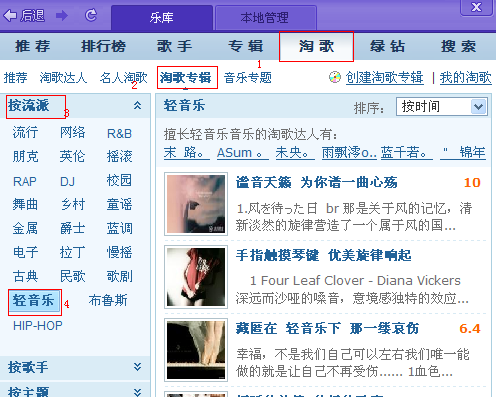Viewport: 496px width, 397px height.
Task: Open the ASum 。 user link
Action: tap(243, 153)
